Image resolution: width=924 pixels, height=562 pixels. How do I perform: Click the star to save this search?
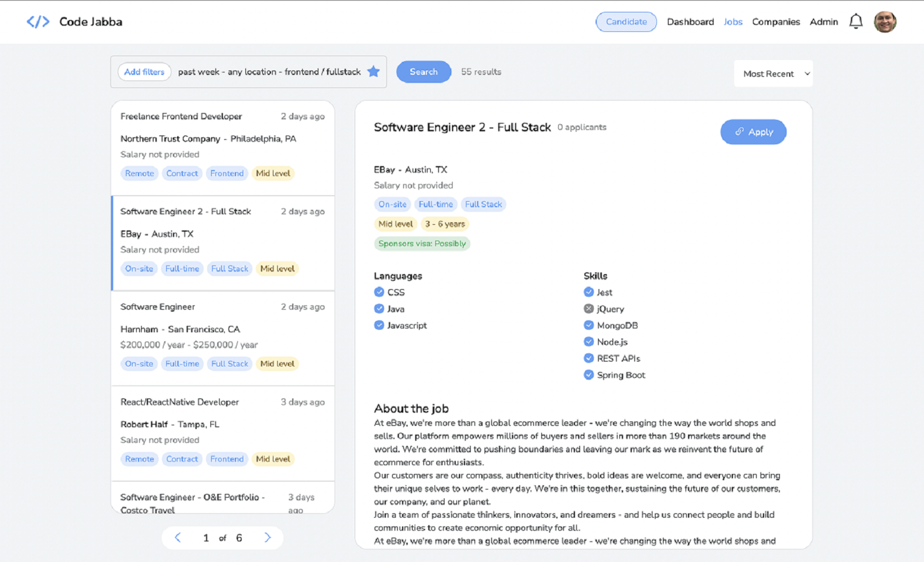click(373, 72)
